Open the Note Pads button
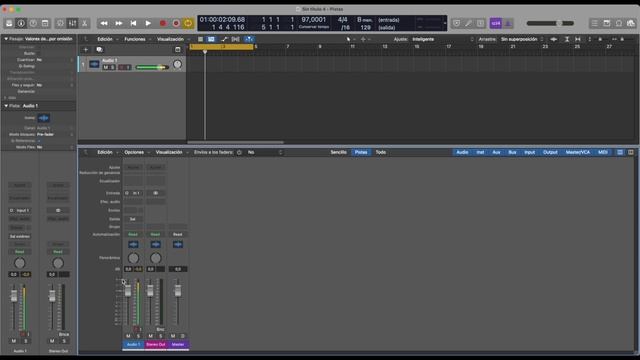The height and width of the screenshot is (360, 640). pyautogui.click(x=607, y=23)
